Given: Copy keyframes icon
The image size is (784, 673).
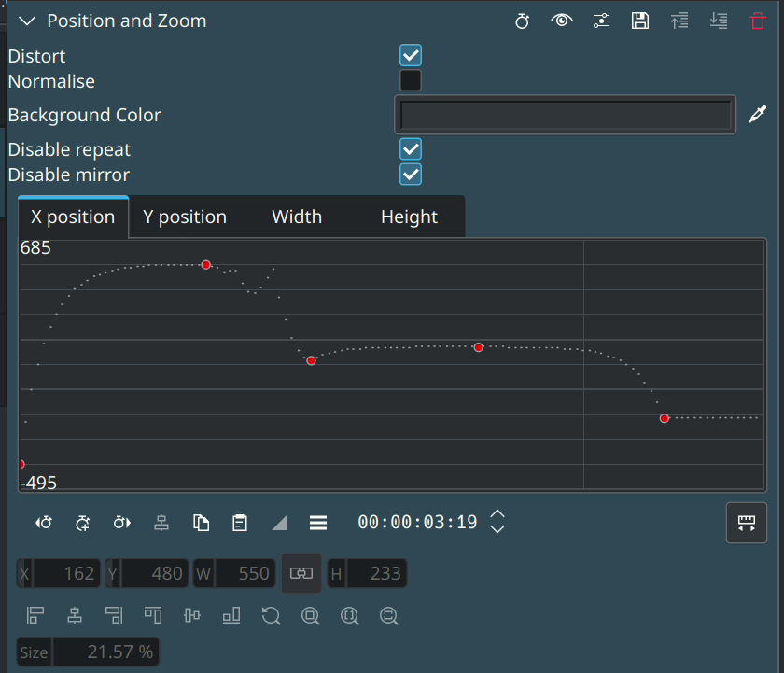Looking at the screenshot, I should [201, 523].
